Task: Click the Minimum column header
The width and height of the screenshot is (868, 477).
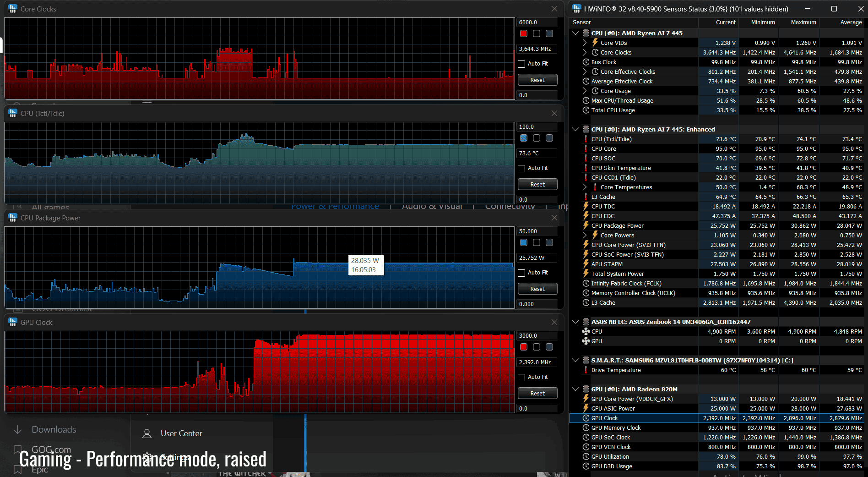Action: 758,22
